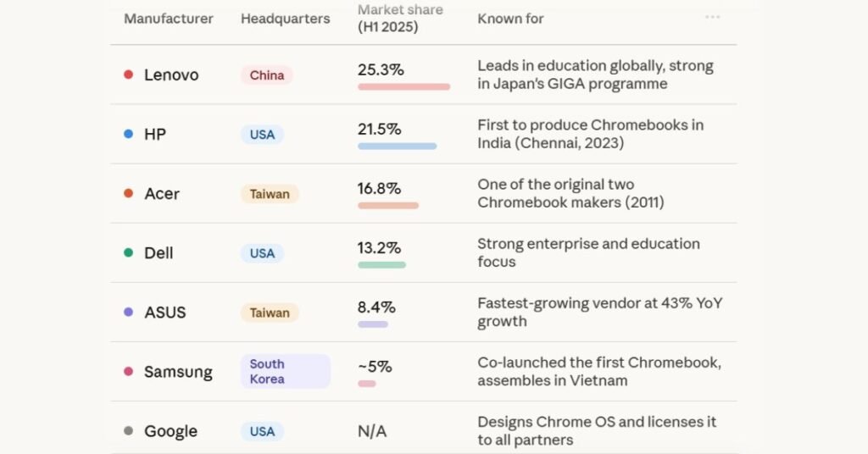868x454 pixels.
Task: Click the red dot beside Lenovo
Action: pos(129,75)
